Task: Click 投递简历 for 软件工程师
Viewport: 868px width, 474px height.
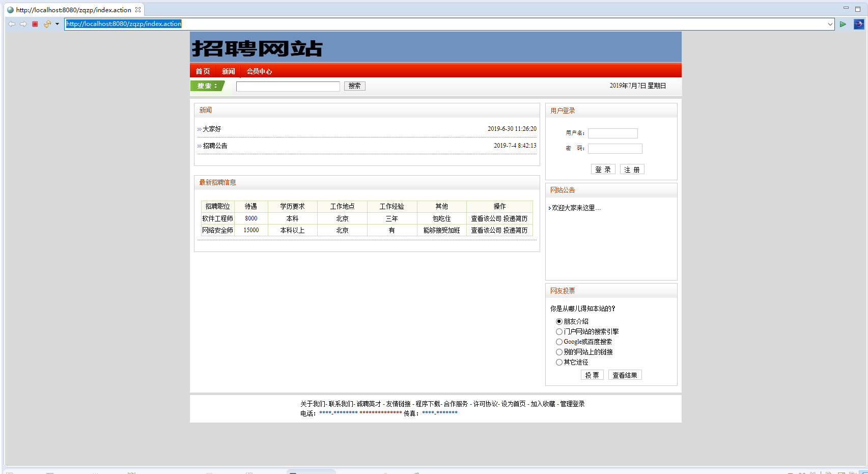Action: pyautogui.click(x=516, y=218)
